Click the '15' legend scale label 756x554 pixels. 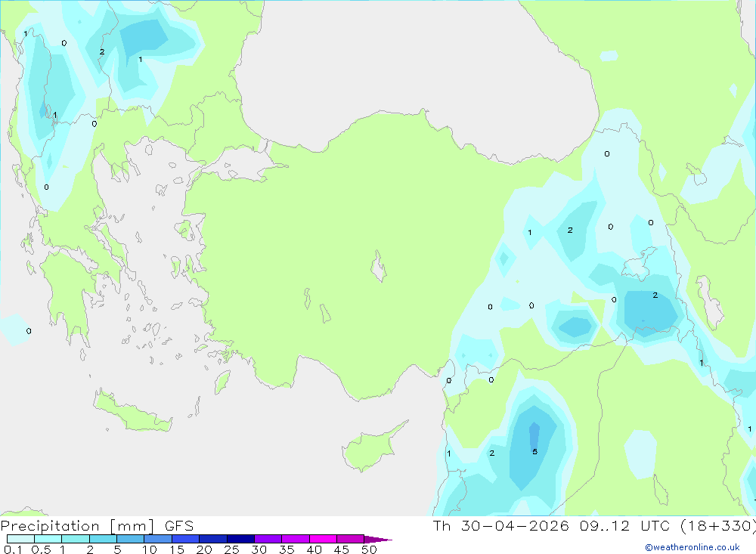[177, 549]
